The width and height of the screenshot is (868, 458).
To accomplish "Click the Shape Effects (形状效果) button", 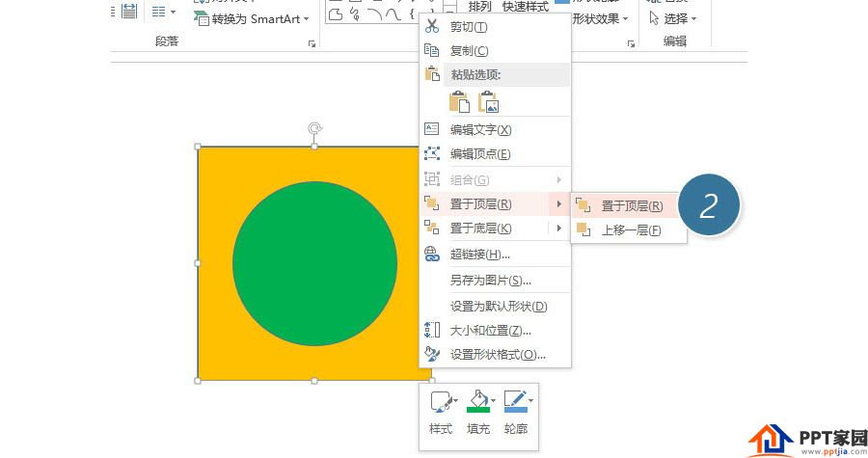I will point(596,19).
